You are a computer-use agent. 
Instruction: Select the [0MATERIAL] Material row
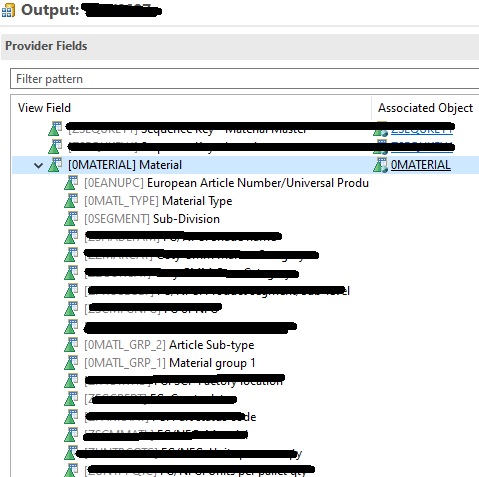pyautogui.click(x=245, y=165)
